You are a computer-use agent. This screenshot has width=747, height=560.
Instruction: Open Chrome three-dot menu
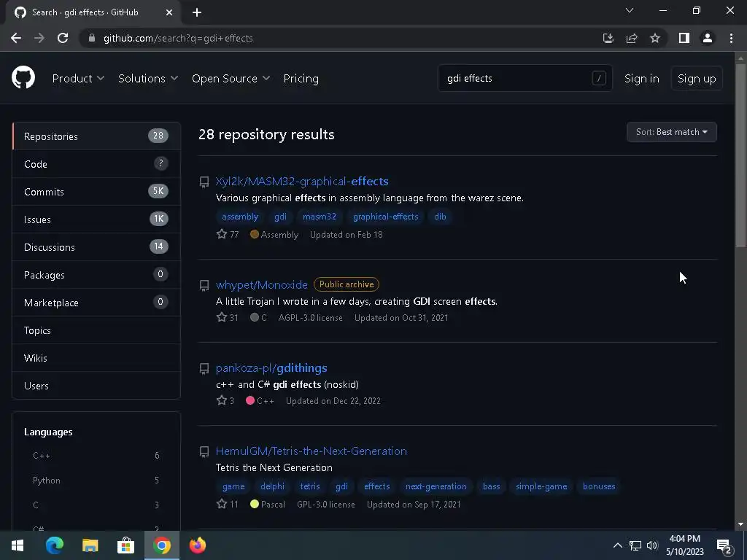731,38
